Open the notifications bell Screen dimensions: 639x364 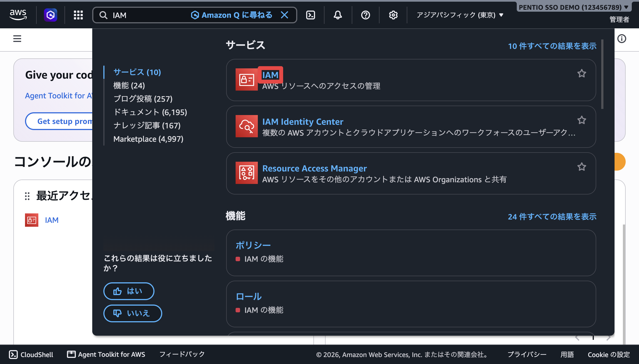coord(338,15)
